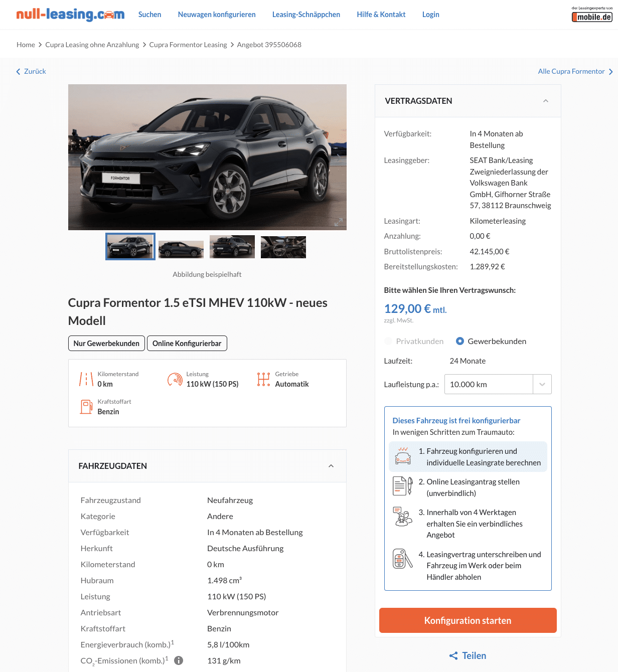Open the Leasing-Schnäppchen menu item
The width and height of the screenshot is (618, 672).
pyautogui.click(x=306, y=15)
